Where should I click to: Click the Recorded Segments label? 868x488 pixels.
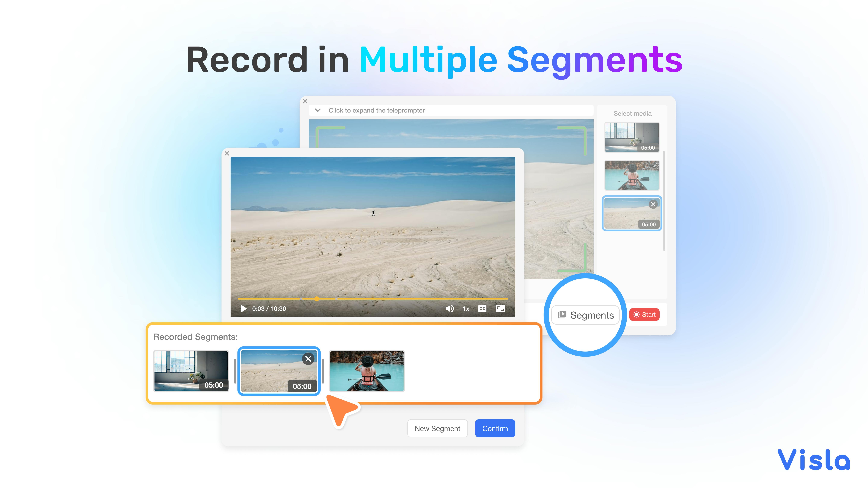point(195,337)
